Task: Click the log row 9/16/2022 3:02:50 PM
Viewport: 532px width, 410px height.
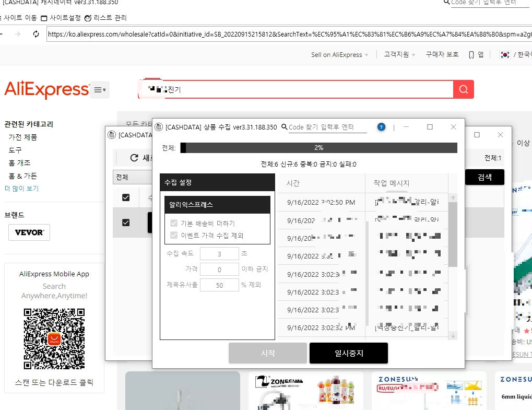Action: click(x=363, y=202)
